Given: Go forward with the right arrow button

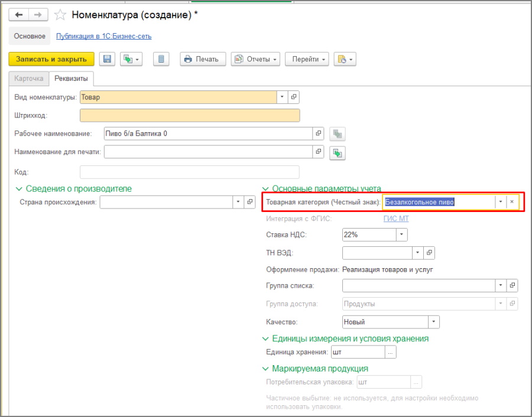Looking at the screenshot, I should click(x=38, y=15).
